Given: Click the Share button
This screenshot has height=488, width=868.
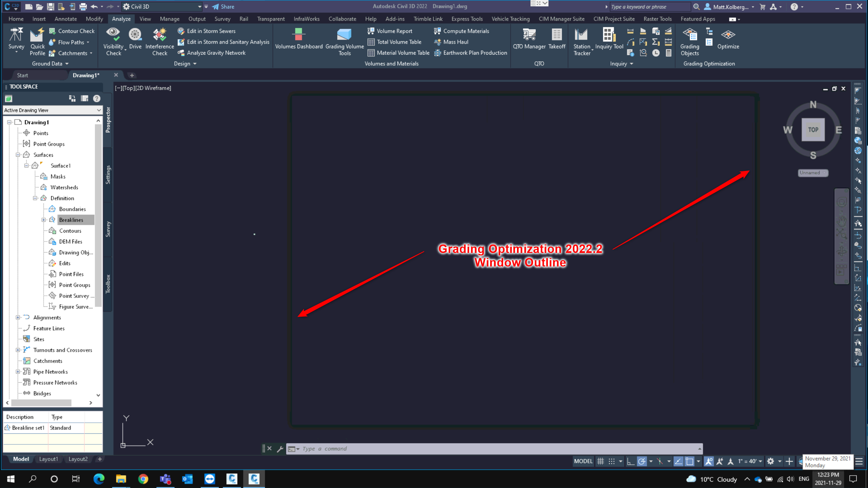Looking at the screenshot, I should [223, 6].
